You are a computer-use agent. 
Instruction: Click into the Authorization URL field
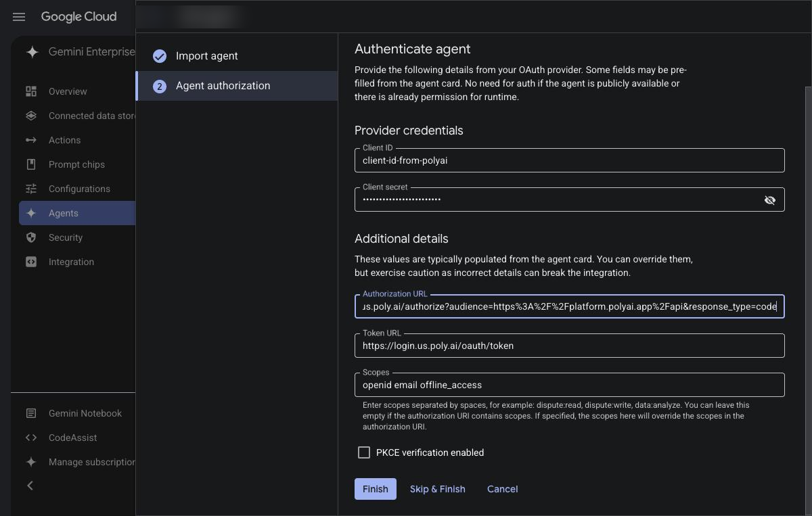click(570, 306)
